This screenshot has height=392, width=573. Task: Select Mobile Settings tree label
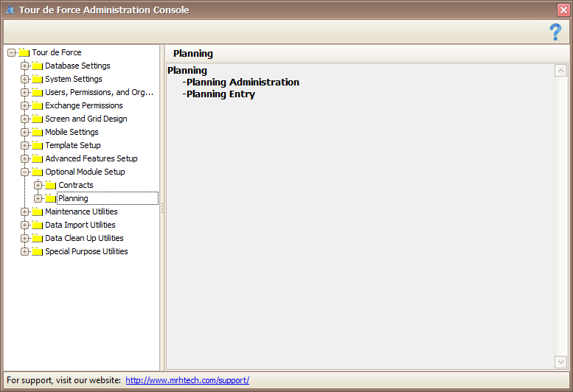click(x=72, y=132)
